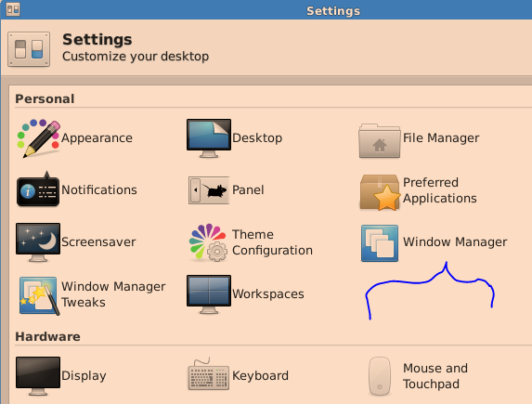Click the Personal section heading

[45, 98]
